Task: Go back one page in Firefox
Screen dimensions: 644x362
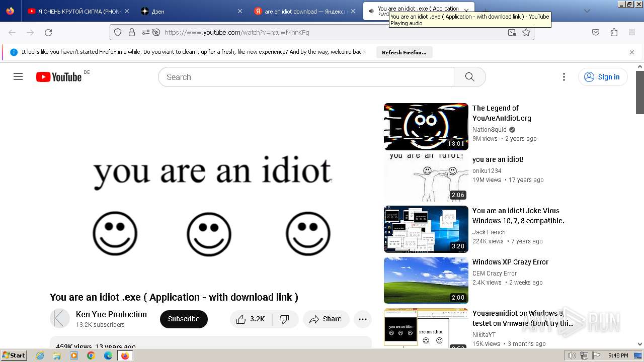Action: [x=12, y=32]
